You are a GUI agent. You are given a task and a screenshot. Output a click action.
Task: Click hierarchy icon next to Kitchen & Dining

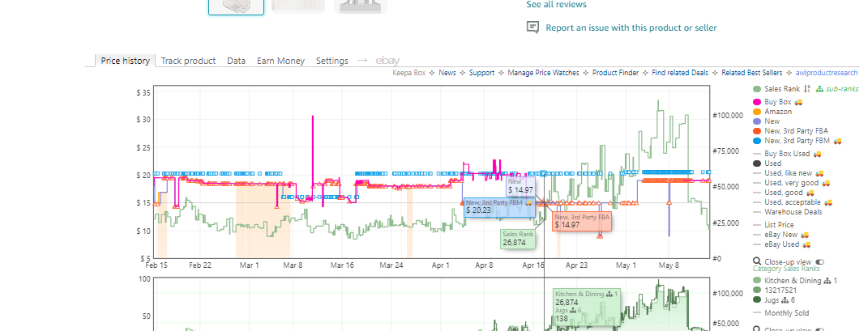click(827, 281)
